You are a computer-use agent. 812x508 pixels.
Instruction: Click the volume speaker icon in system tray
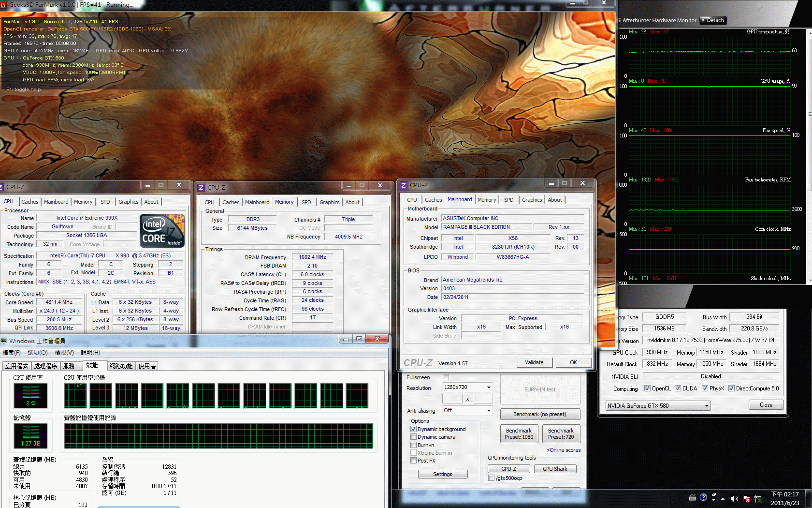[734, 498]
